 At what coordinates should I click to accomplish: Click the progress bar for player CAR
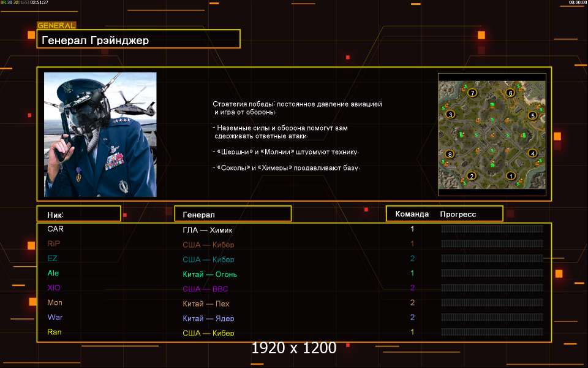point(492,229)
